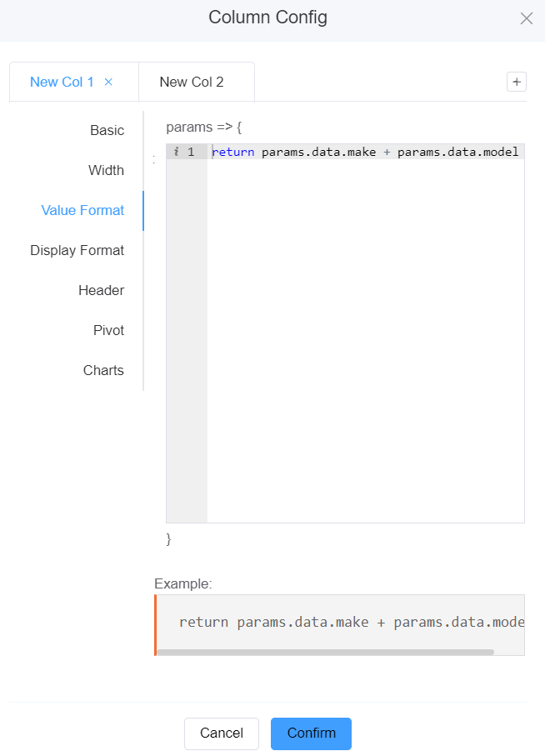Open the Basic settings section
The image size is (545, 756).
(x=107, y=130)
